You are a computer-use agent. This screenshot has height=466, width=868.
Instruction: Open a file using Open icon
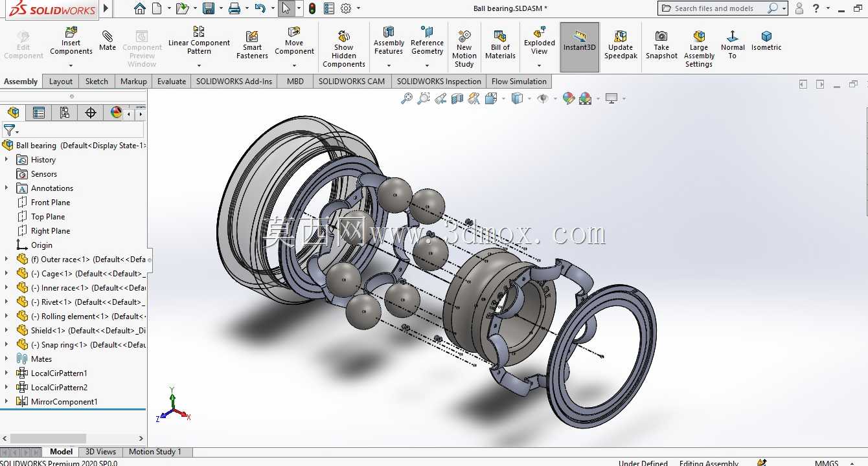click(183, 8)
